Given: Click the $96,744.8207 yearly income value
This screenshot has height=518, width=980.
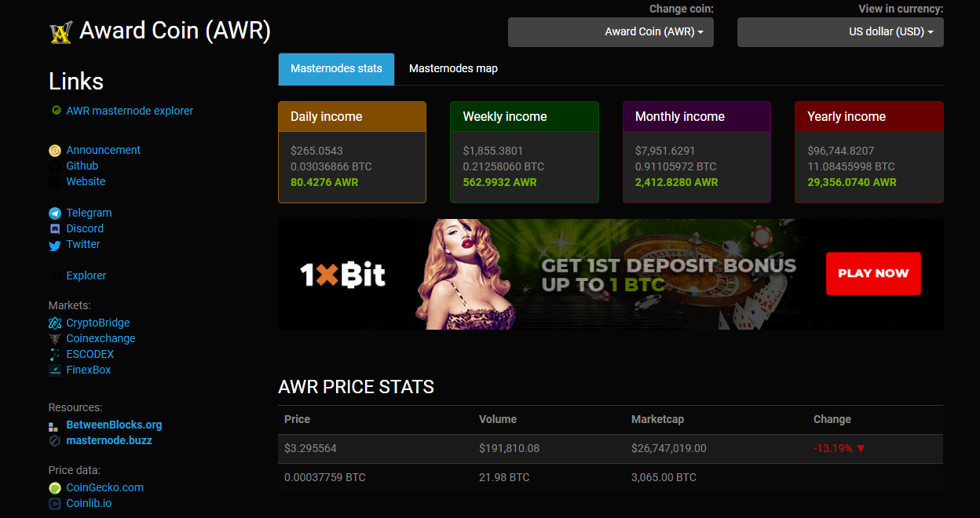Looking at the screenshot, I should pyautogui.click(x=841, y=151).
